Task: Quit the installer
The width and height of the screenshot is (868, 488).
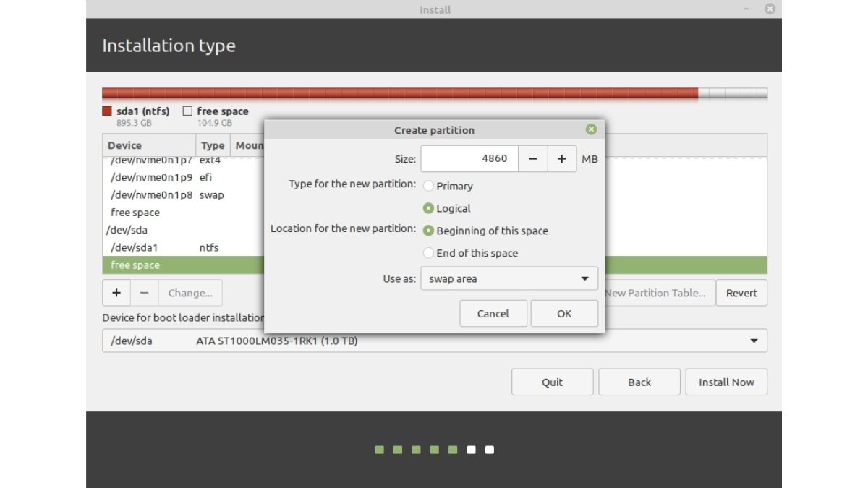Action: 552,382
